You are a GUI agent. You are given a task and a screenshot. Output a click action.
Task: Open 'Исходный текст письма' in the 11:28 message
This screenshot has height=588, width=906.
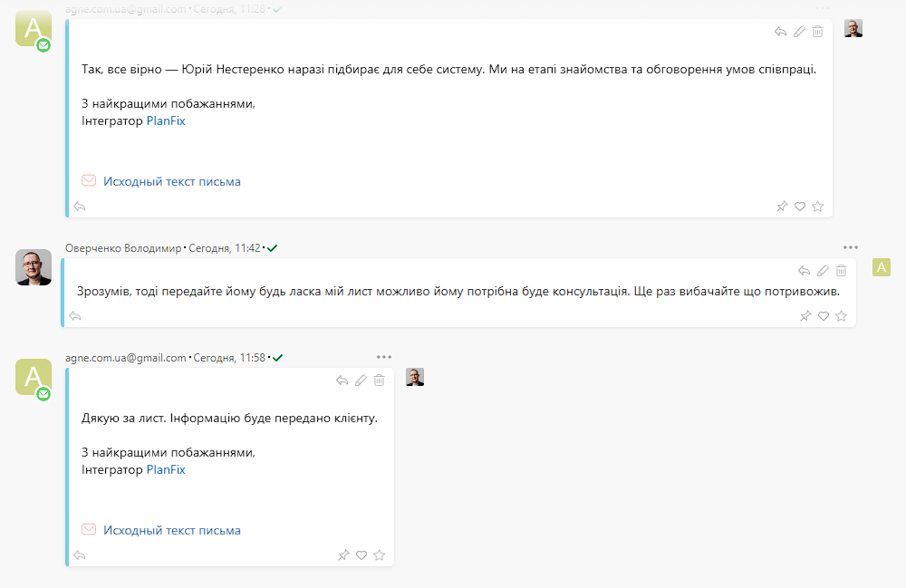pos(172,181)
